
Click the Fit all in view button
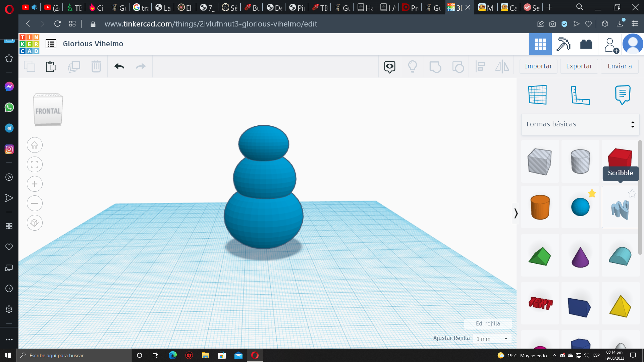[x=35, y=165]
